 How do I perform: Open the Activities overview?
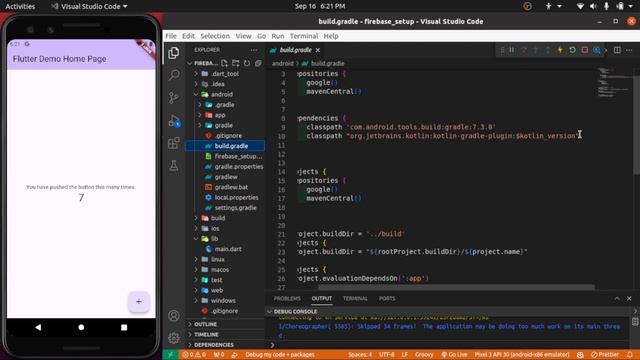coord(20,6)
